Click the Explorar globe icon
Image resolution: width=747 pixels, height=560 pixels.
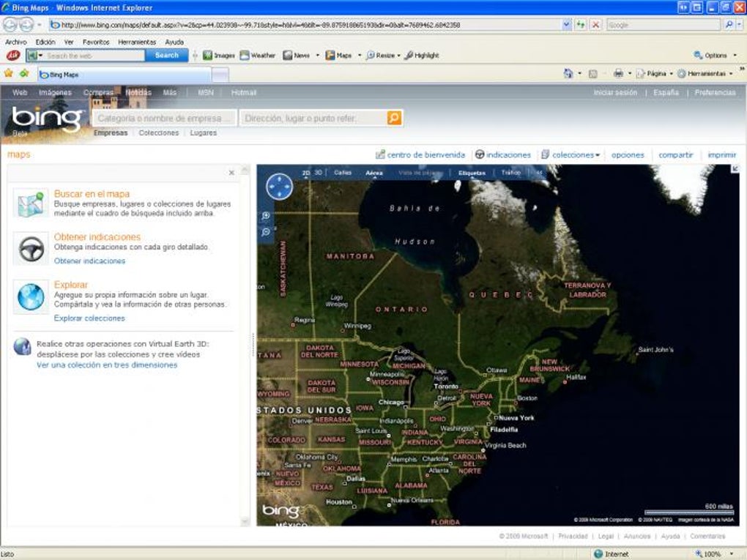click(x=31, y=296)
